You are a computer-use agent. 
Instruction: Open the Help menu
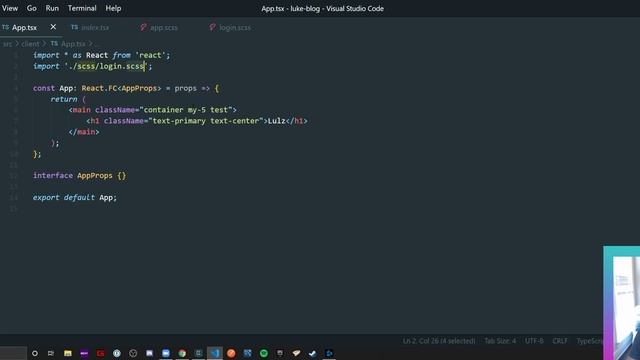(x=113, y=8)
